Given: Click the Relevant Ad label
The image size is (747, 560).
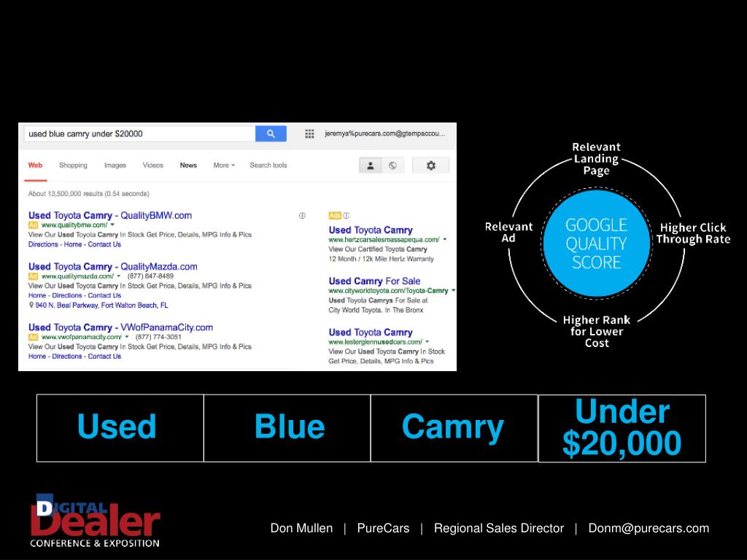Looking at the screenshot, I should click(508, 232).
